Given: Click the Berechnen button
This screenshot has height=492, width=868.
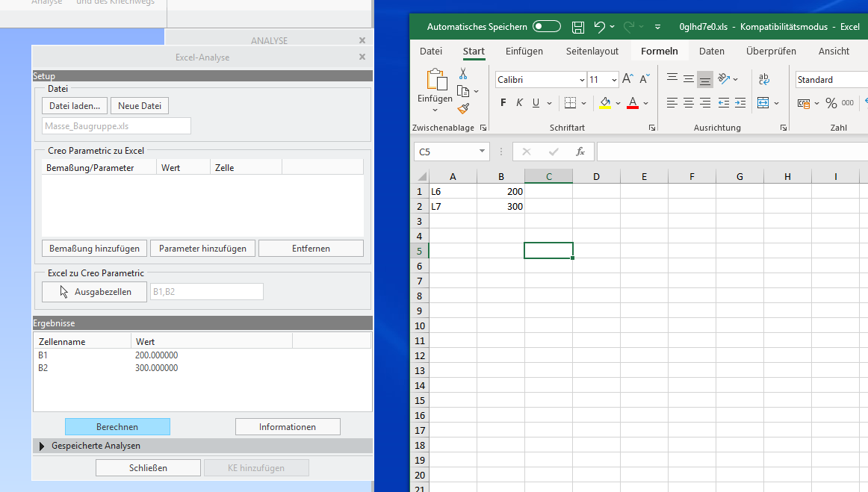Looking at the screenshot, I should point(117,426).
